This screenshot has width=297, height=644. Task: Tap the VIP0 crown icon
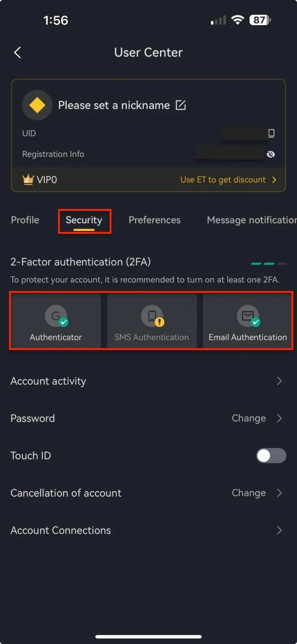click(x=28, y=179)
